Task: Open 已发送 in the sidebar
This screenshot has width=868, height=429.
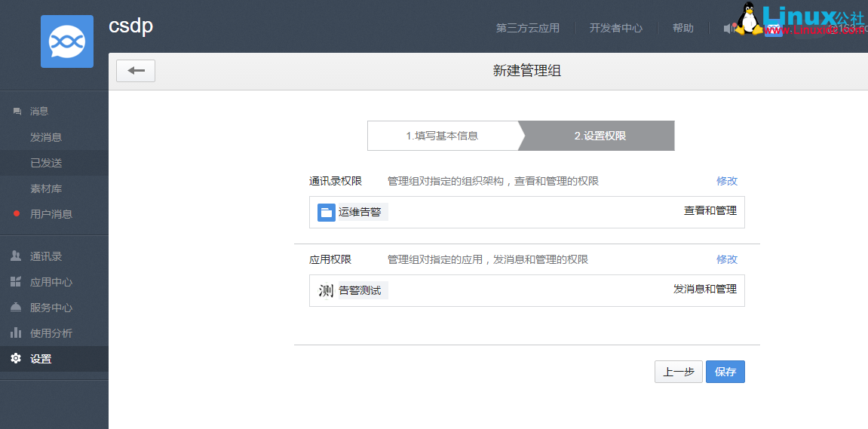Action: click(x=46, y=163)
